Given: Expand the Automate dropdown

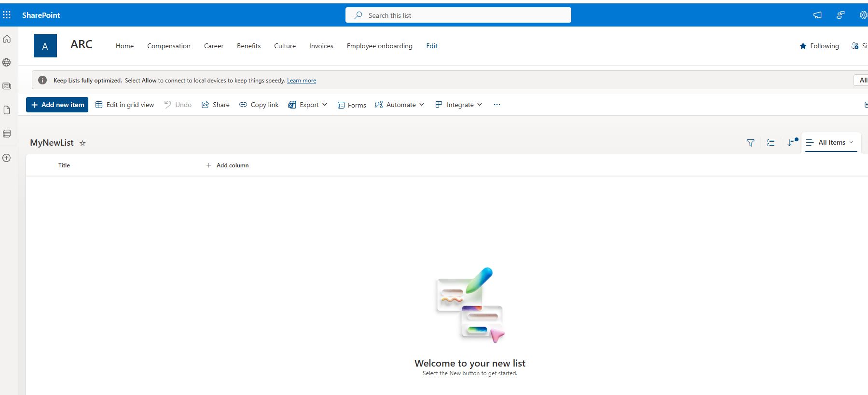Looking at the screenshot, I should tap(400, 105).
